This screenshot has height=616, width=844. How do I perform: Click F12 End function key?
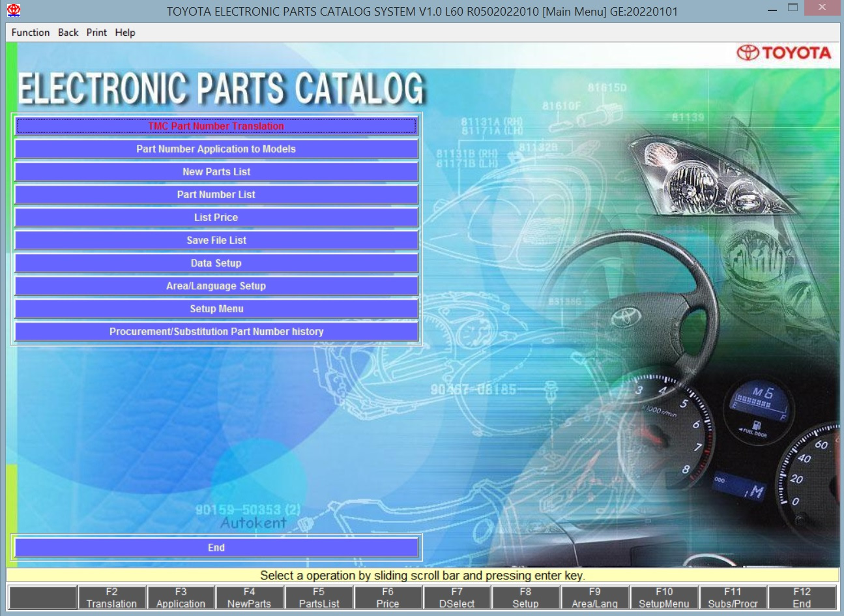click(802, 598)
